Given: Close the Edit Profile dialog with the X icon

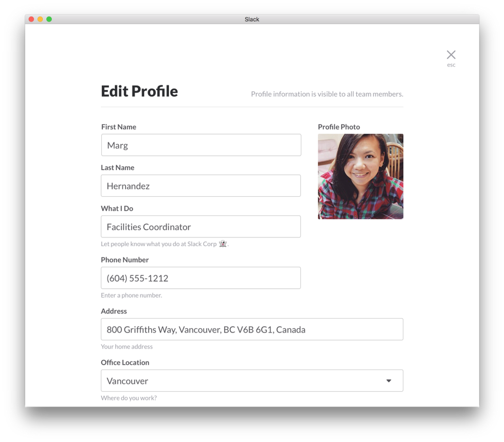Looking at the screenshot, I should click(451, 54).
